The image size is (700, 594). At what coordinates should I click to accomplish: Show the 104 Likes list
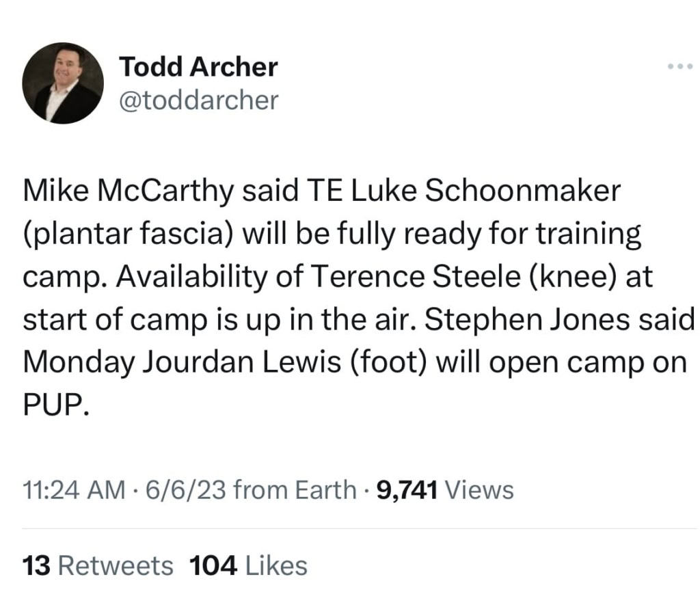click(248, 565)
